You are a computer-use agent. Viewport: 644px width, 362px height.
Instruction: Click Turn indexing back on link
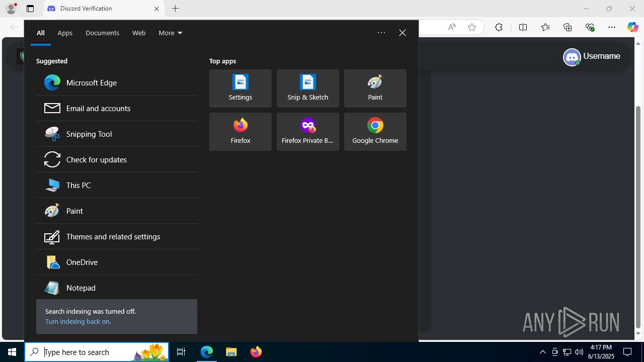point(78,321)
